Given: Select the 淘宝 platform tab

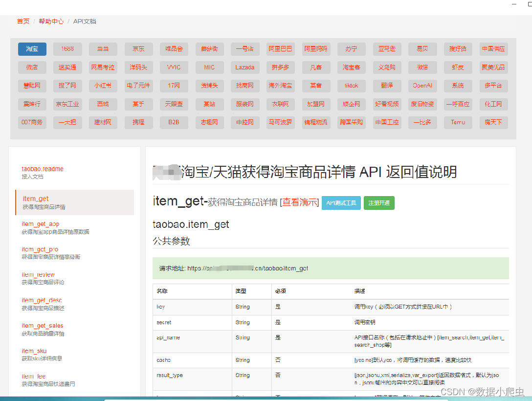Looking at the screenshot, I should 32,48.
